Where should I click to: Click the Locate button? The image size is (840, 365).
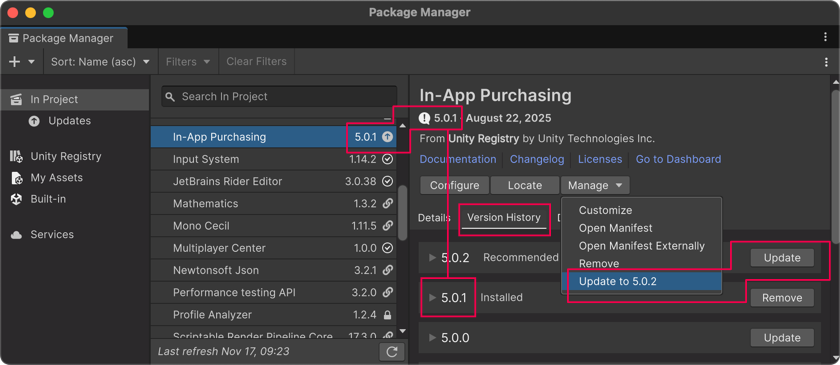pyautogui.click(x=525, y=185)
